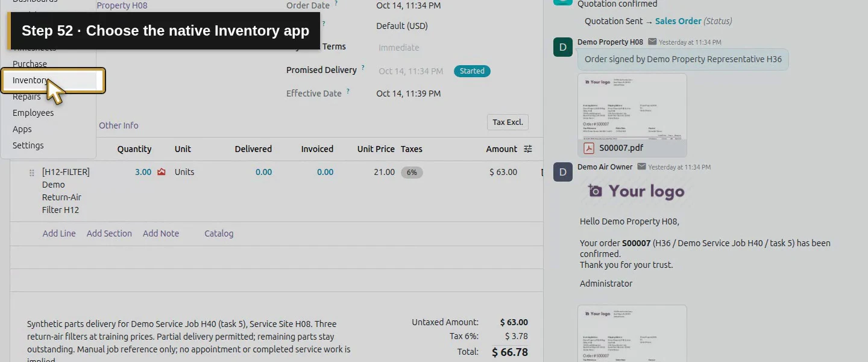
Task: Show the Promised Delivery help tooltip icon
Action: (363, 68)
